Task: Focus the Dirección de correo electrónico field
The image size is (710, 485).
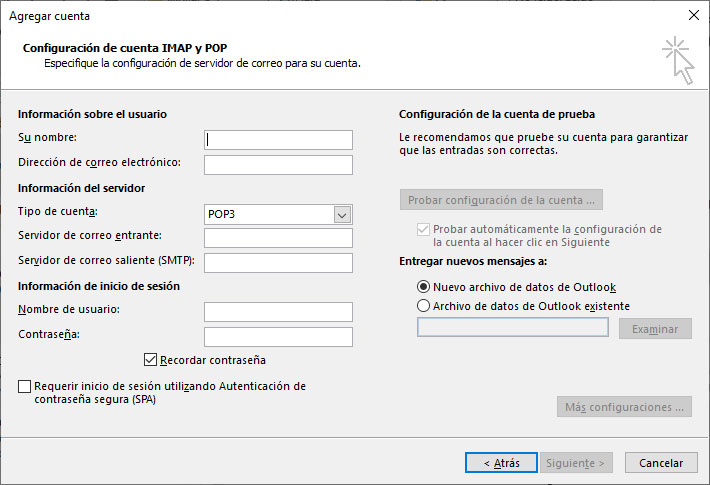Action: 278,164
